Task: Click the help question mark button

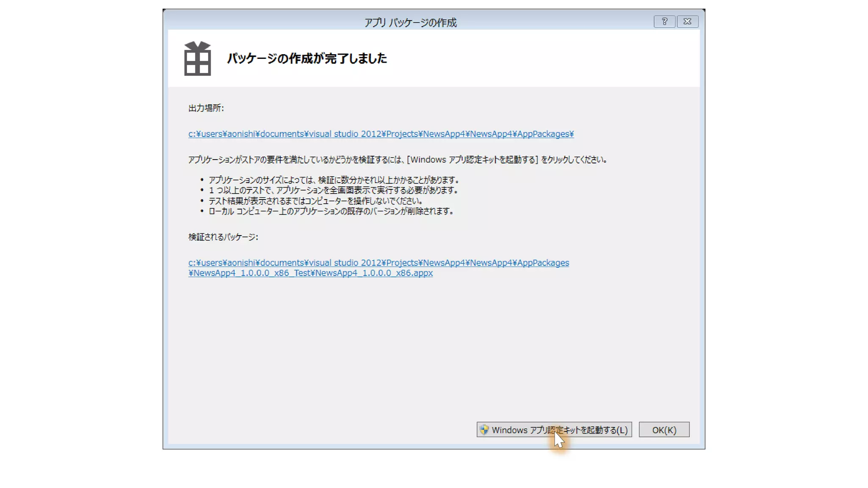Action: [664, 22]
